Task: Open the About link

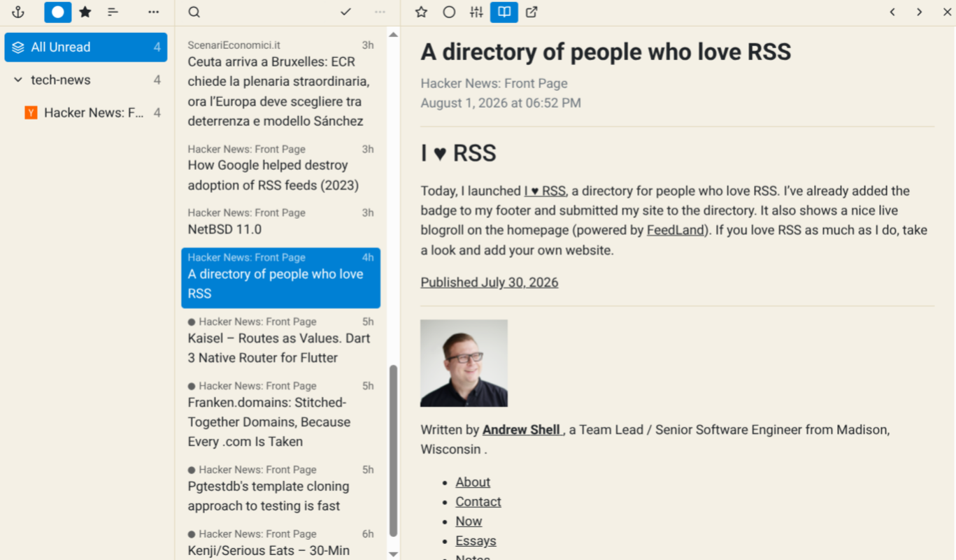Action: point(473,482)
